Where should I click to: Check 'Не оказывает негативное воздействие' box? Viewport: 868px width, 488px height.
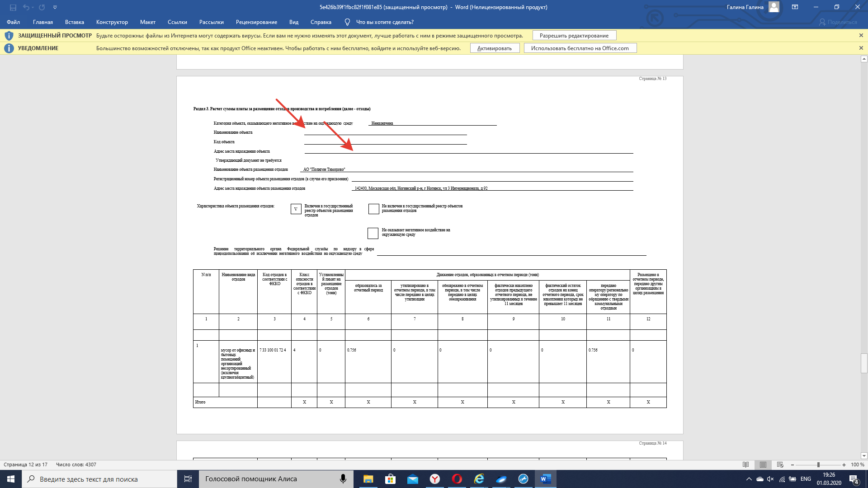pos(373,233)
